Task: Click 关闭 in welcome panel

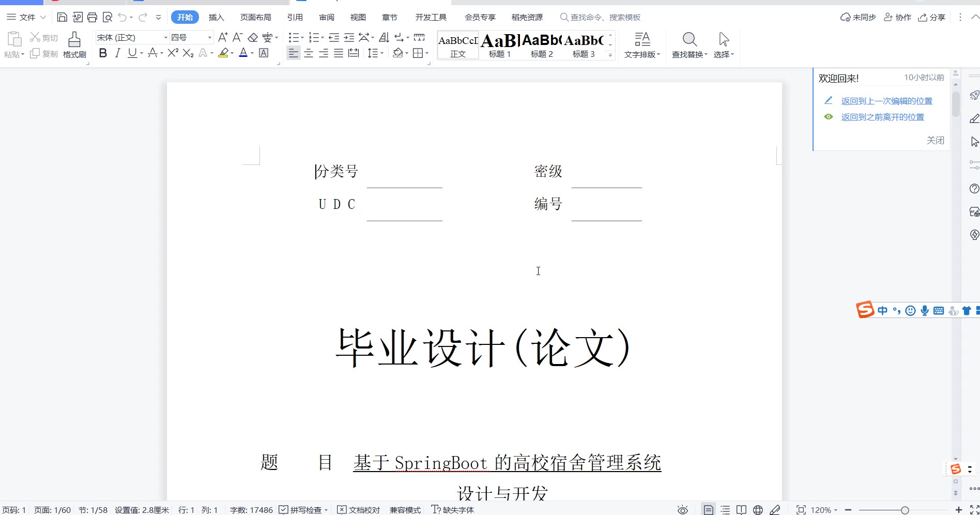Action: [x=936, y=140]
